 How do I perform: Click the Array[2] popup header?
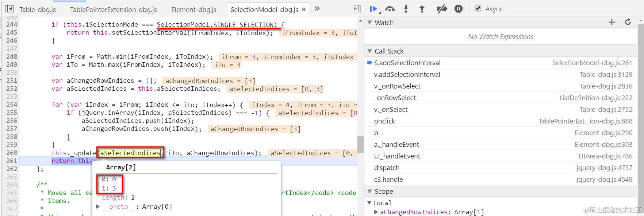coord(121,167)
